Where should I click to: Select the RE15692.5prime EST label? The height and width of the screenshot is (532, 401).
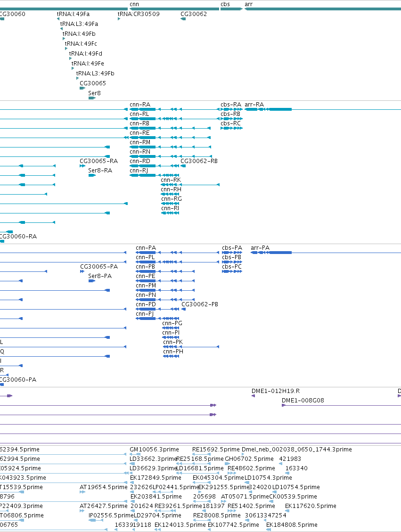point(216,449)
